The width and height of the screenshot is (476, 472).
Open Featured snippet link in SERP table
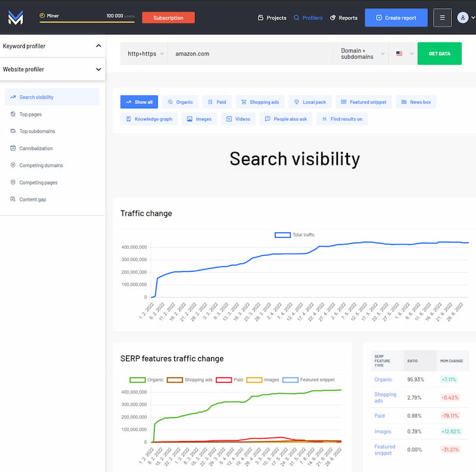point(384,449)
